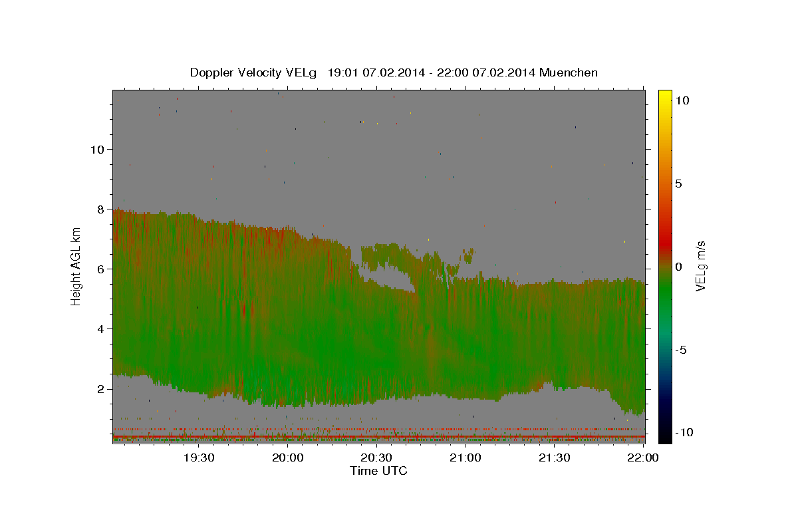Click the yellow top of the colorbar
This screenshot has height=532, width=798.
[665, 96]
